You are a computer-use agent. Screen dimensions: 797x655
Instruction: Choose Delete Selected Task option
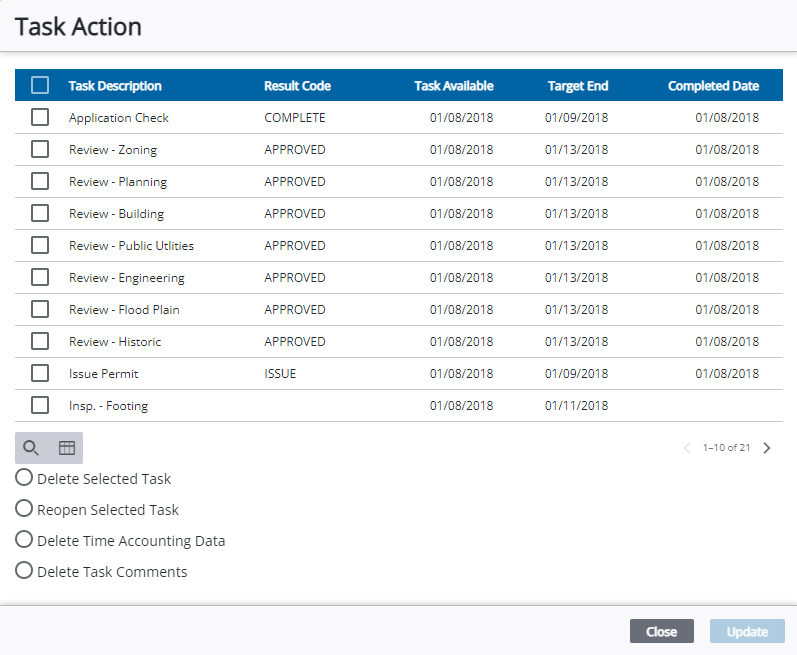[24, 478]
